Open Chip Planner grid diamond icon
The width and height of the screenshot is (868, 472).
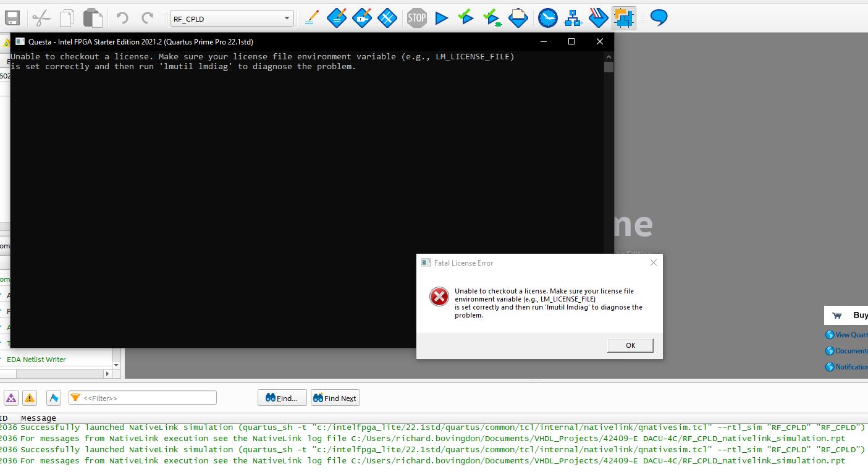point(387,18)
